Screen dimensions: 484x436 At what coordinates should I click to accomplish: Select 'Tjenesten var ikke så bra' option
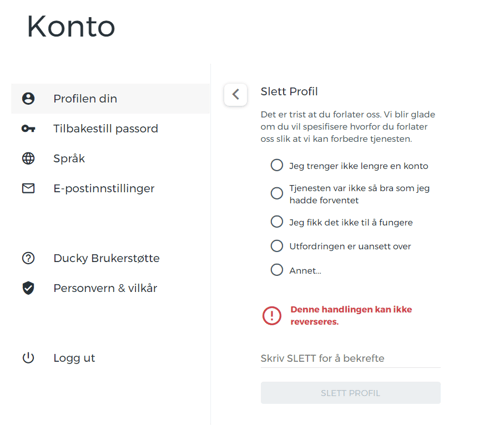tap(277, 193)
